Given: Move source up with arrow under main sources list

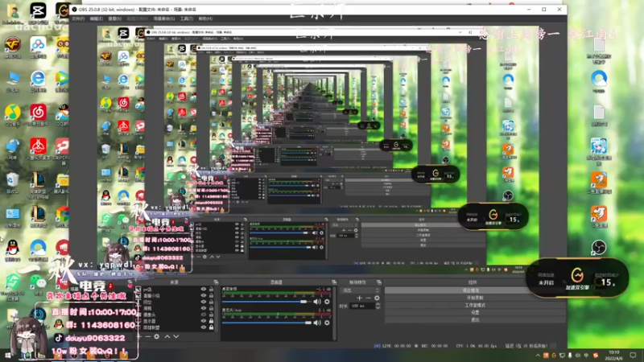Looking at the screenshot, I should 167,336.
